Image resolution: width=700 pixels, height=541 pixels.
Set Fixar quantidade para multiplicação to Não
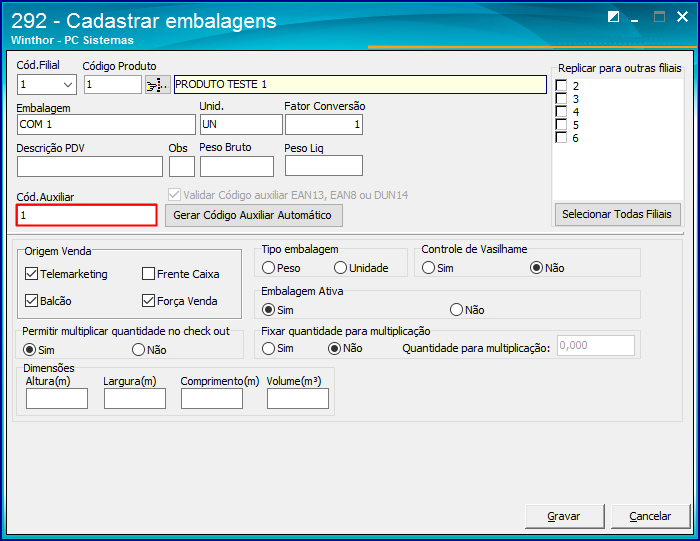point(334,348)
